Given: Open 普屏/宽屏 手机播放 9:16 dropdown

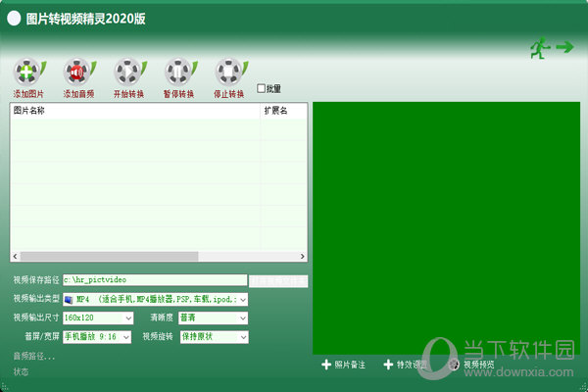Looking at the screenshot, I should tap(97, 336).
